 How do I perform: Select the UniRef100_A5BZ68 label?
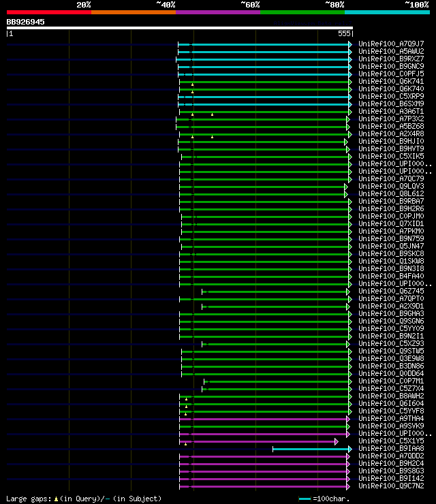tap(391, 126)
